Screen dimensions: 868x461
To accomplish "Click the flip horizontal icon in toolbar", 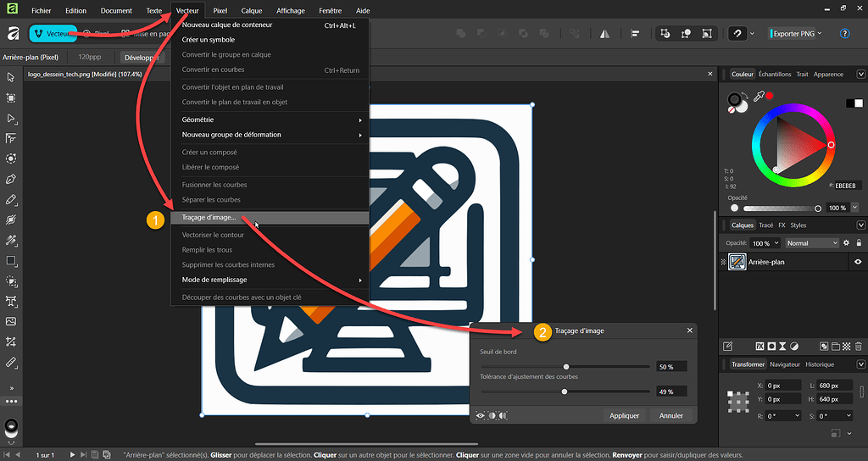I will 605,34.
